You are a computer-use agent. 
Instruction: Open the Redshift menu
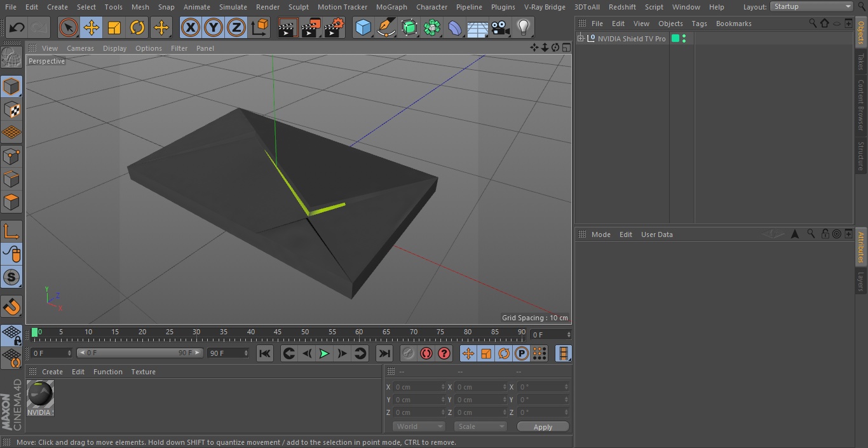tap(622, 7)
